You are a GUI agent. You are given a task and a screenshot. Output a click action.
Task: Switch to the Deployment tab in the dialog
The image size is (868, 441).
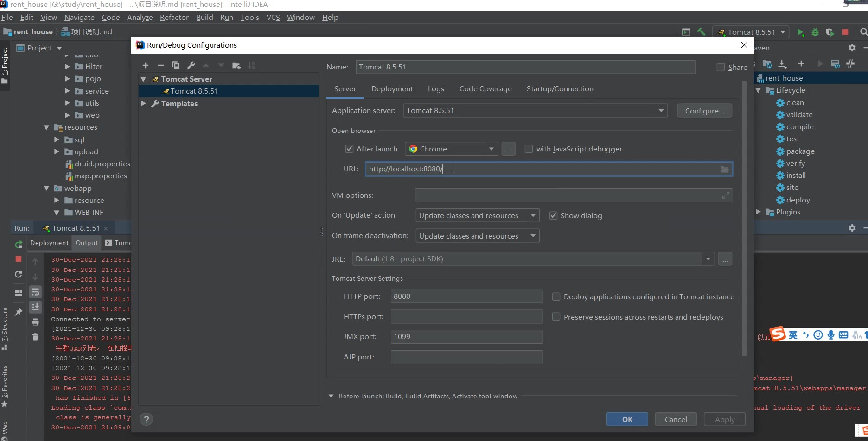coord(392,88)
